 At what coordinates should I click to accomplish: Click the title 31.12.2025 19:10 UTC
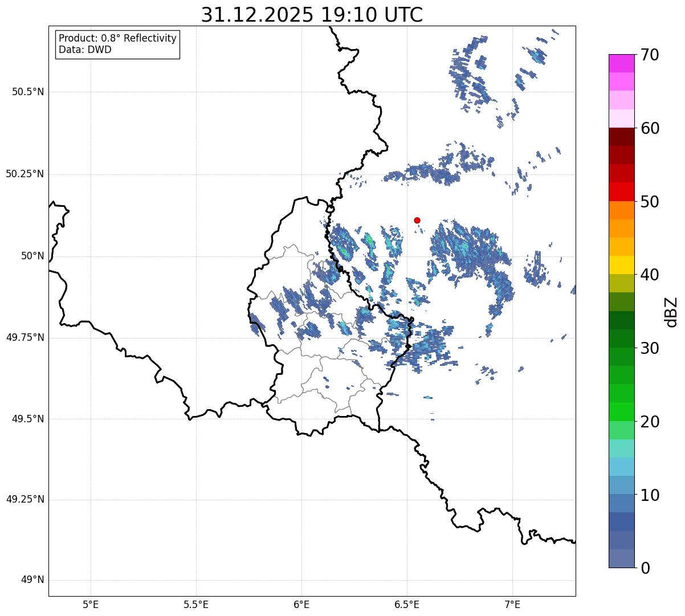312,15
